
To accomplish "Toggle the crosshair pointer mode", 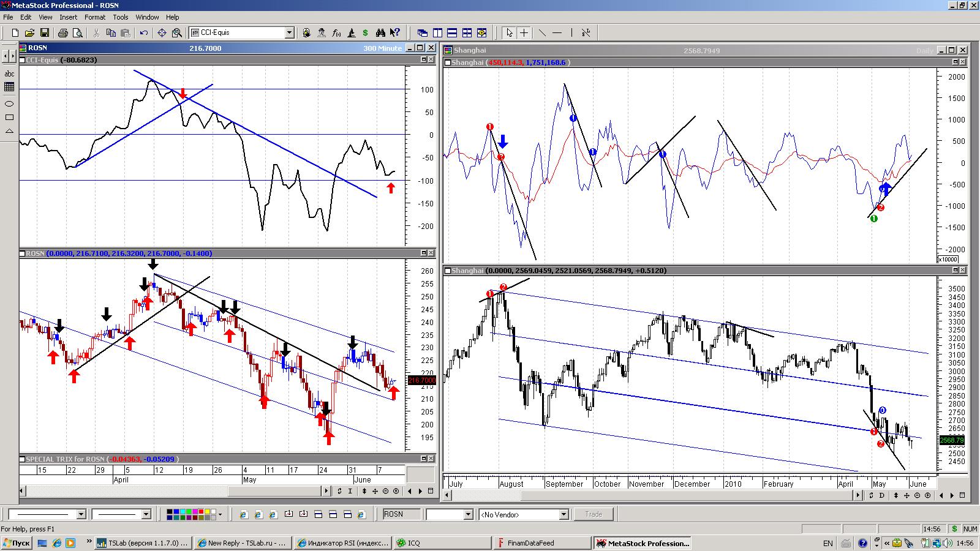I will click(x=524, y=33).
